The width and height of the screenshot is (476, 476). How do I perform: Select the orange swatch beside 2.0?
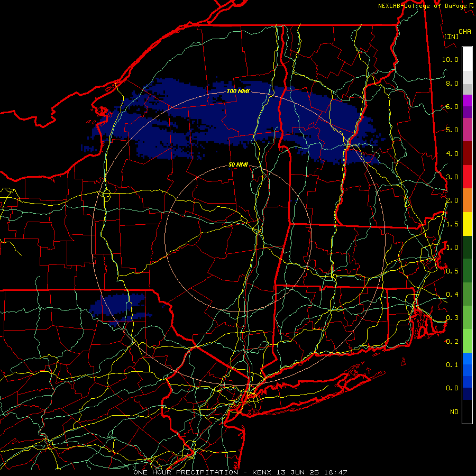pyautogui.click(x=467, y=200)
